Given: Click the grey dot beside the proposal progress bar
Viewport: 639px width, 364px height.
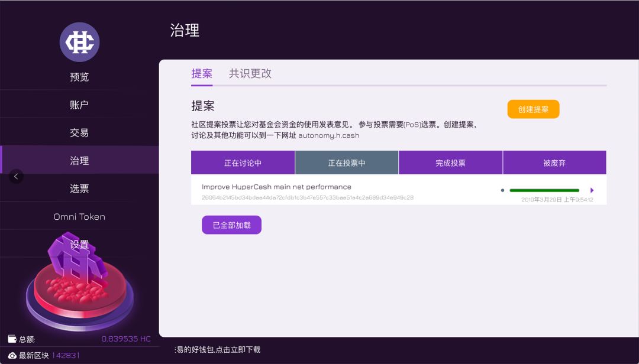Looking at the screenshot, I should pos(502,190).
